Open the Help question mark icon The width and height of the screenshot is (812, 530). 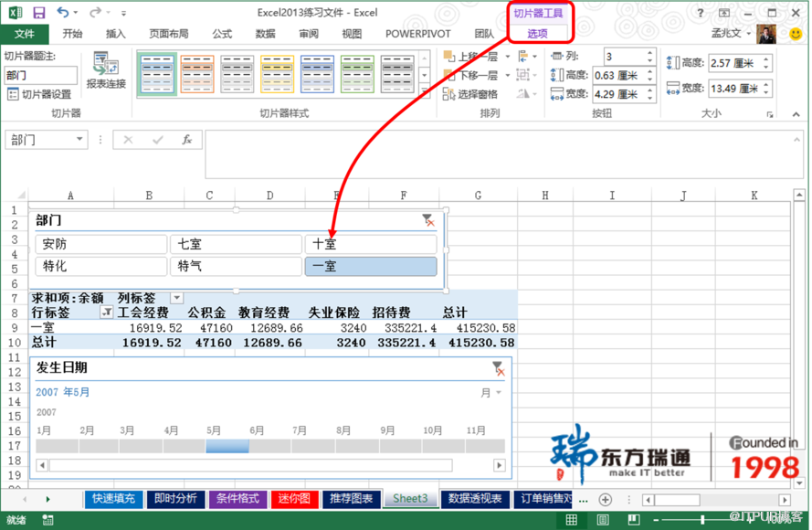(701, 13)
